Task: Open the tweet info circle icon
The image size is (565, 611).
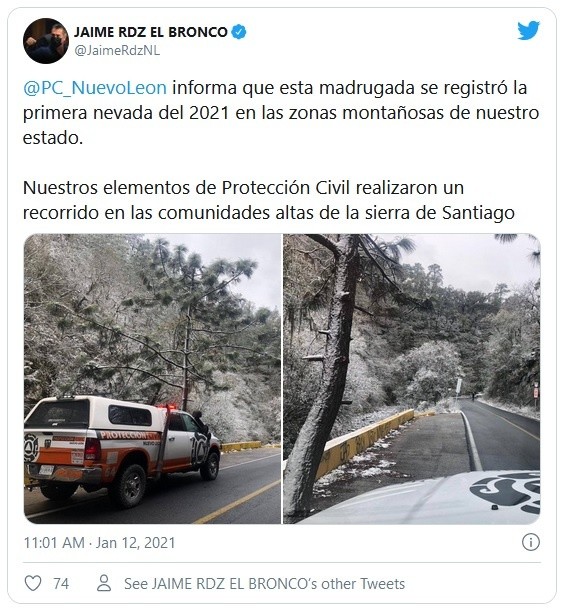Action: [x=530, y=542]
